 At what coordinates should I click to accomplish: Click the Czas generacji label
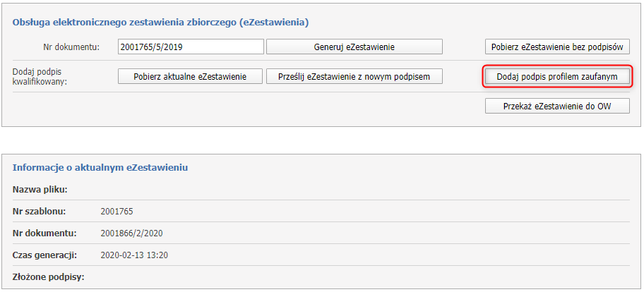tap(44, 255)
